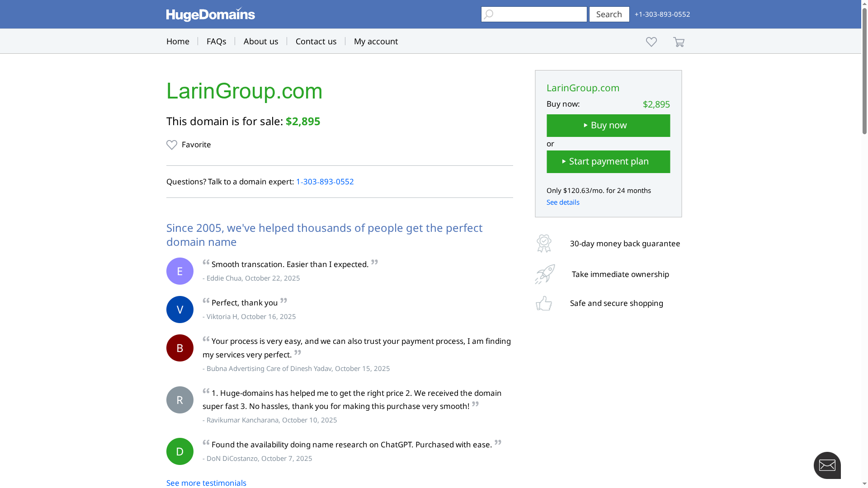Click the money-back guarantee ribbon icon
868x488 pixels.
click(544, 243)
